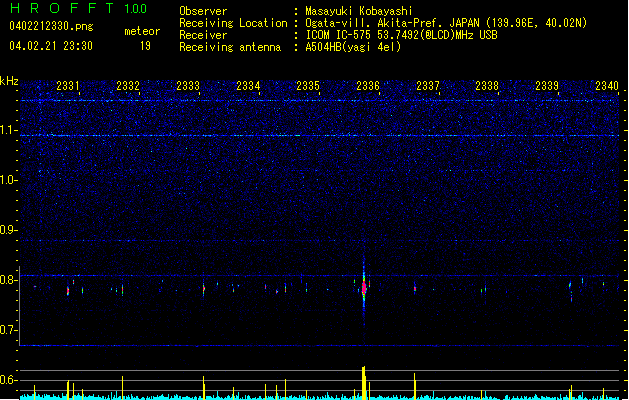Image resolution: width=629 pixels, height=400 pixels.
Task: Click the 2331 time axis label
Action: [68, 86]
